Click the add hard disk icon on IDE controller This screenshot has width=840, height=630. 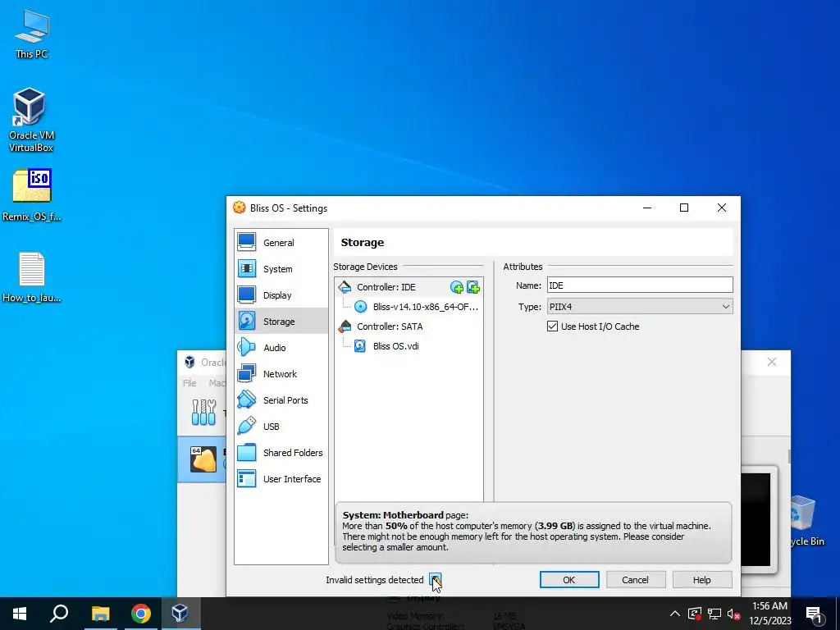pos(473,288)
